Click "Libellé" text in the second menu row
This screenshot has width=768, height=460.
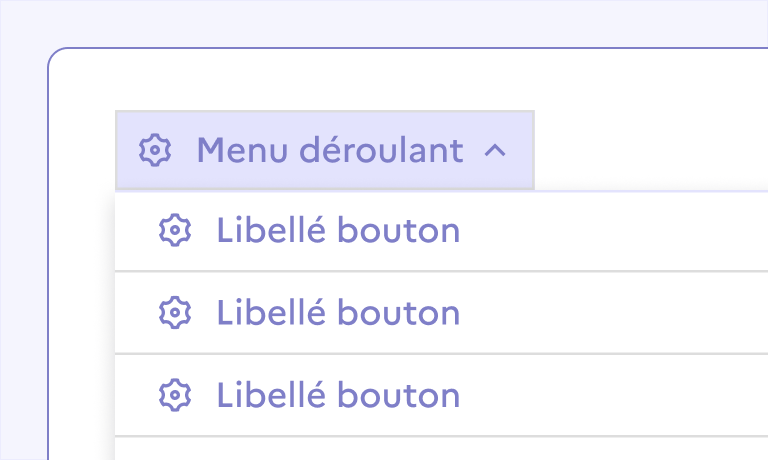coord(271,313)
